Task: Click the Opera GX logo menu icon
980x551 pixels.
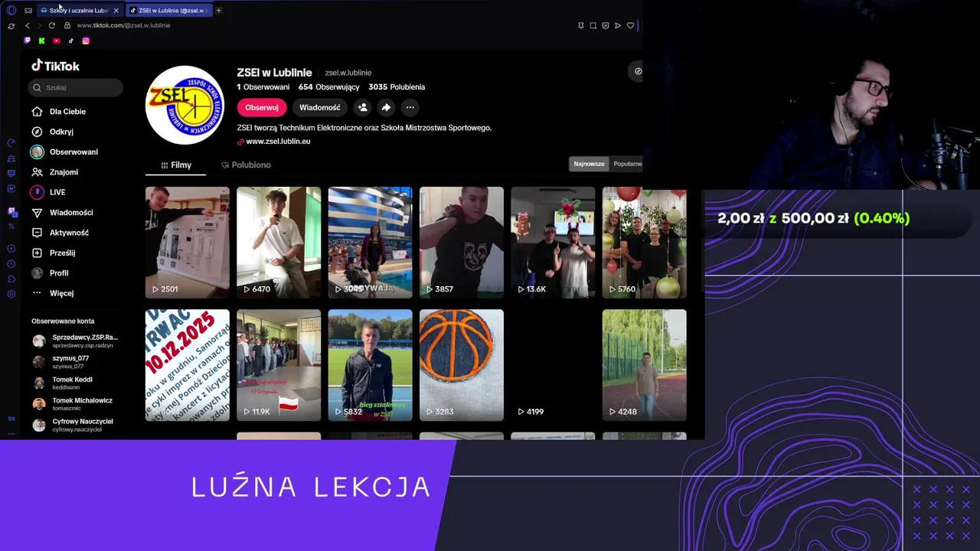Action: tap(11, 11)
